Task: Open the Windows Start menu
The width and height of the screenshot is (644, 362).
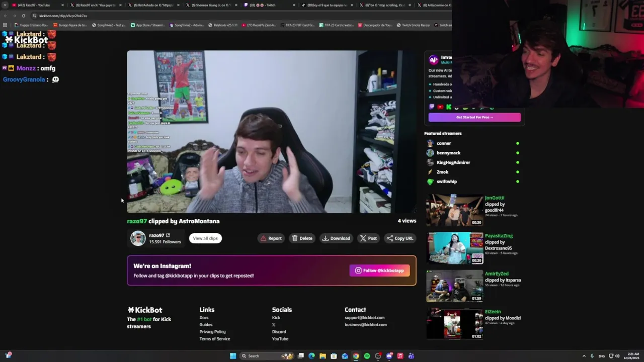Action: coord(233,356)
